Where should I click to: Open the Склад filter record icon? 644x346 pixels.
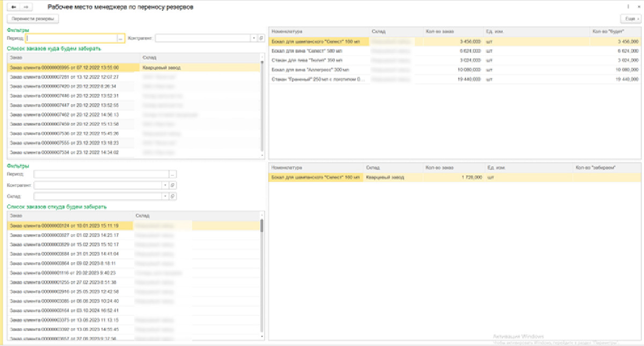point(173,196)
